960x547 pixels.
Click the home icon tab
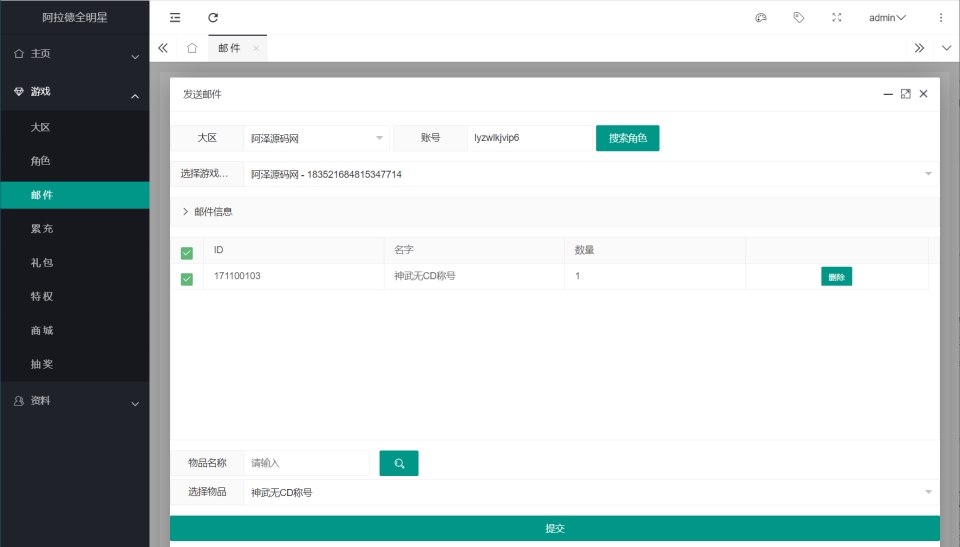192,48
